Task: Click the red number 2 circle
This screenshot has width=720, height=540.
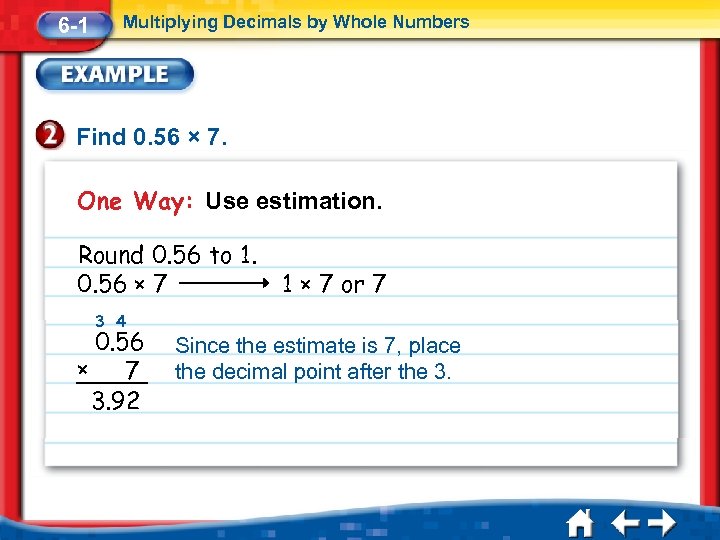Action: point(50,135)
